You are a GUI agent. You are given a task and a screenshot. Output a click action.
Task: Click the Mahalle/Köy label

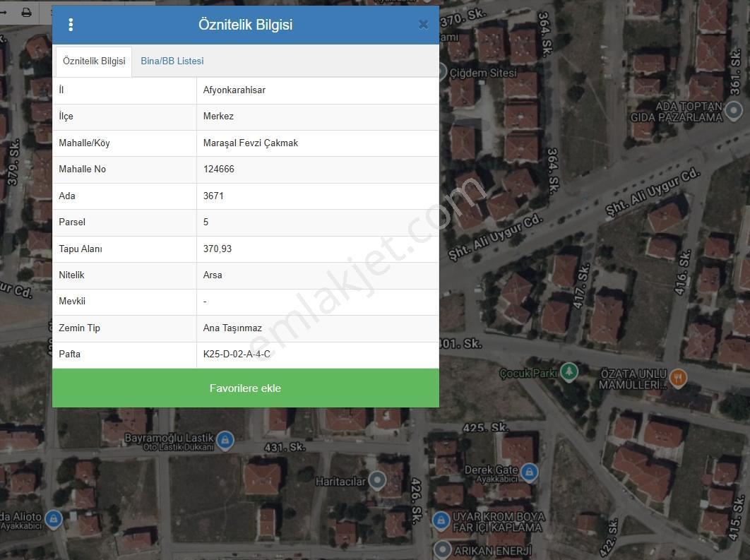tap(84, 143)
